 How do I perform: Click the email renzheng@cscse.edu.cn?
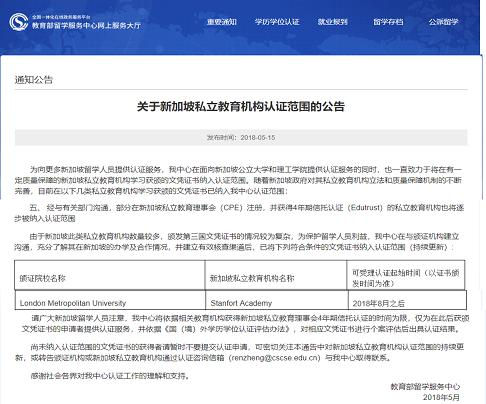(274, 358)
